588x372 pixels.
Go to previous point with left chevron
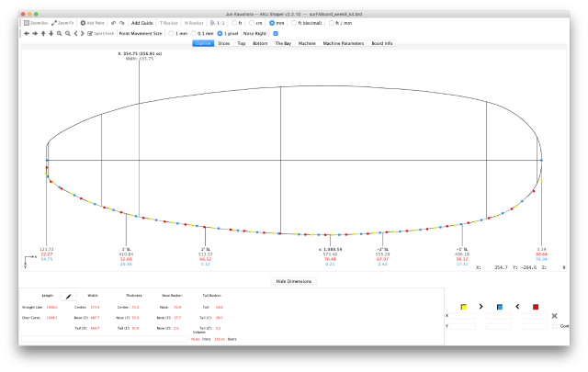click(75, 33)
